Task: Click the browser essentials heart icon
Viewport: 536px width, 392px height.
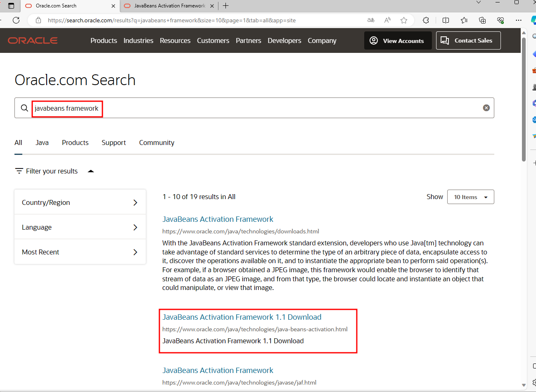Action: [x=500, y=20]
